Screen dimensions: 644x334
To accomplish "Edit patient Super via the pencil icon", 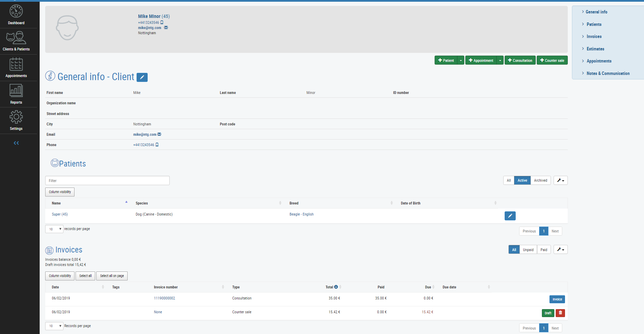I will [510, 216].
